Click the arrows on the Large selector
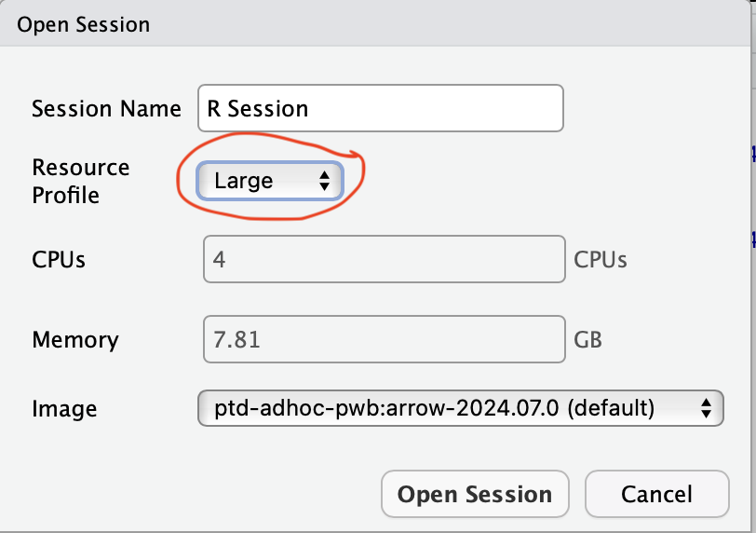Screen dimensions: 756x533 coord(324,181)
